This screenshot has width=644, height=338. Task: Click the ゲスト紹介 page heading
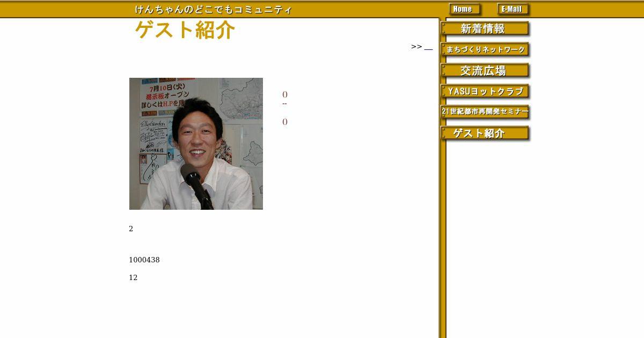tap(185, 30)
